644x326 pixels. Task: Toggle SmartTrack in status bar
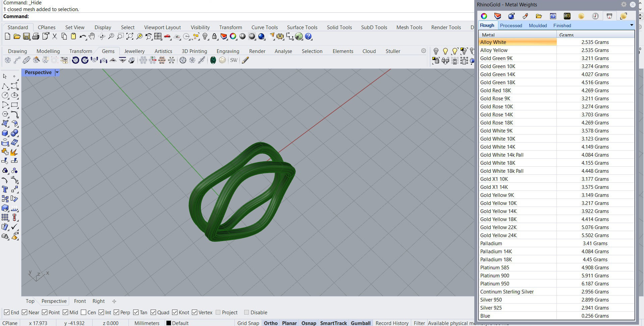click(x=333, y=323)
